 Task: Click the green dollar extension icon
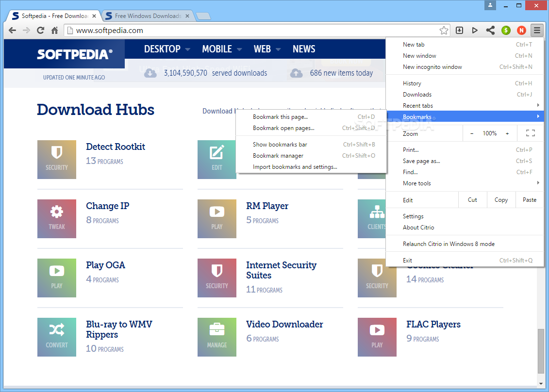click(506, 31)
